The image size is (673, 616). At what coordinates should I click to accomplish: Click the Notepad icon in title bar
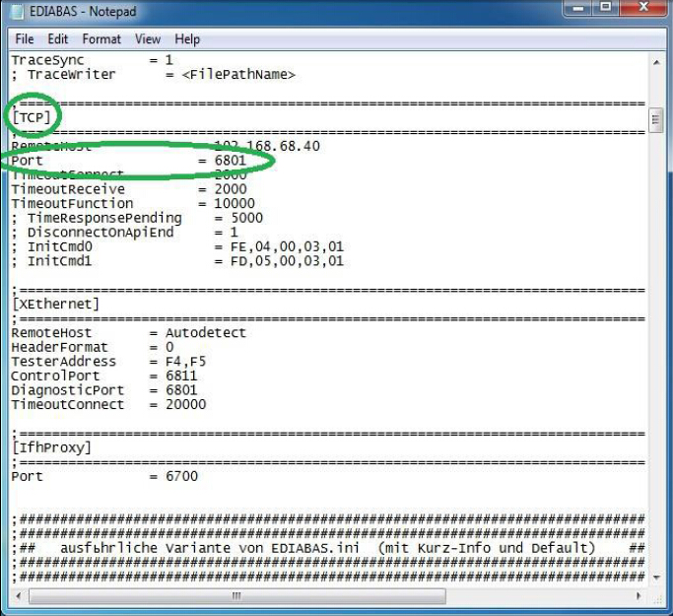[x=18, y=12]
